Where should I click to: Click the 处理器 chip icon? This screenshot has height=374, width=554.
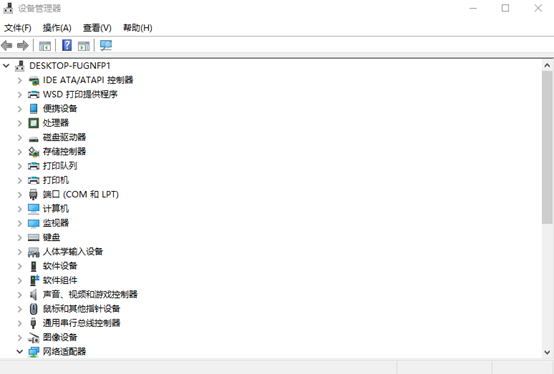pyautogui.click(x=34, y=123)
